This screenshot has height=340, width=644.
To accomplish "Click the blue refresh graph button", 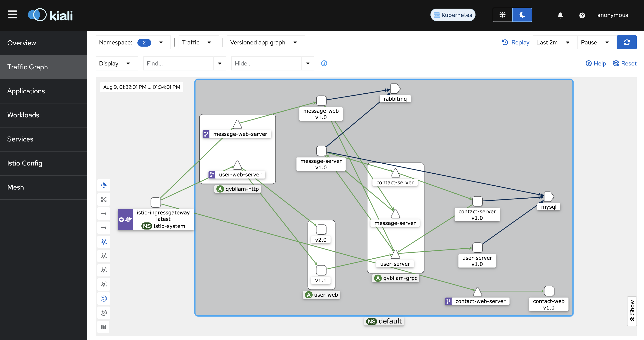I will coord(626,42).
